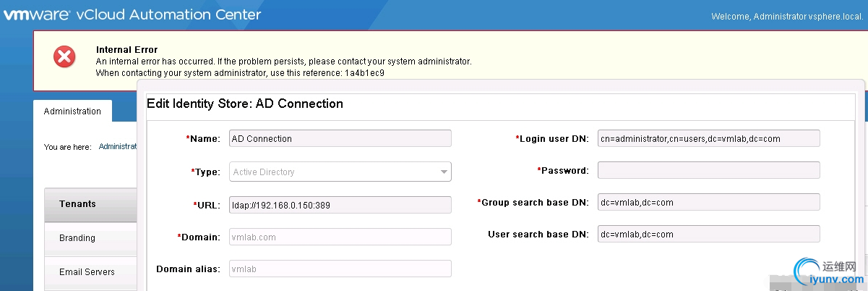Open the Branding sidebar item
This screenshot has width=868, height=291.
coord(90,238)
